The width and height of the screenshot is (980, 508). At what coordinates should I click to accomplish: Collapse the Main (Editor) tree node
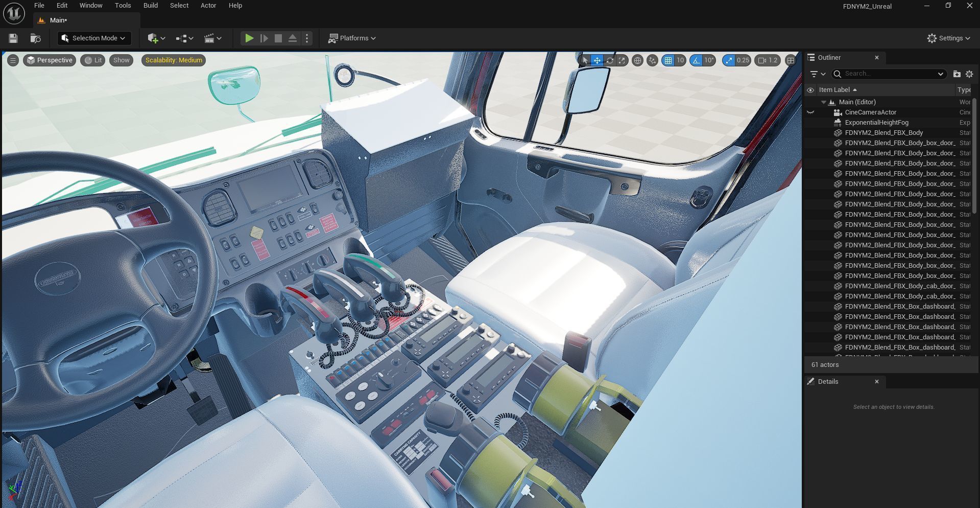[824, 102]
